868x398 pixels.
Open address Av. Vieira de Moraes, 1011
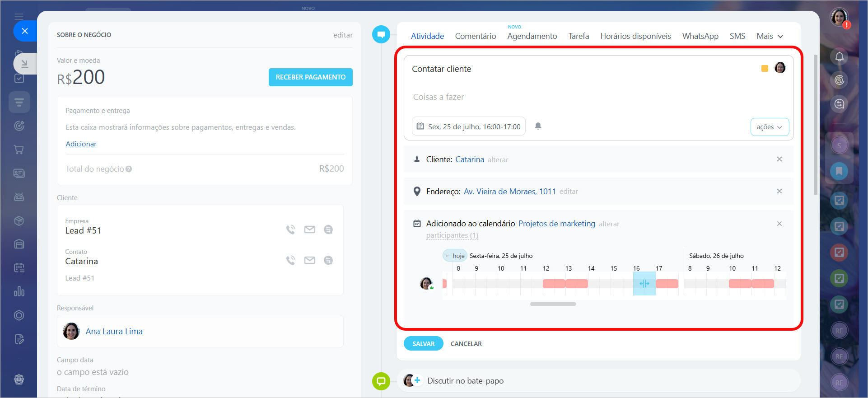click(x=509, y=192)
